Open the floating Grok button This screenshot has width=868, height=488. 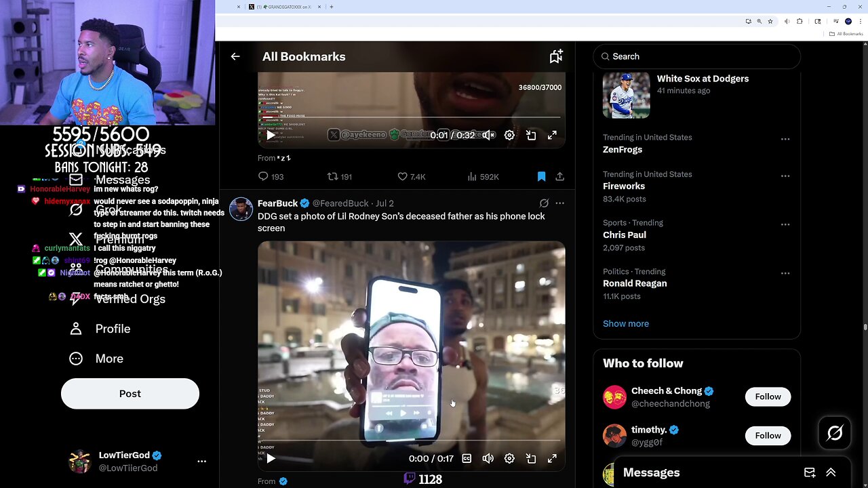(x=835, y=432)
